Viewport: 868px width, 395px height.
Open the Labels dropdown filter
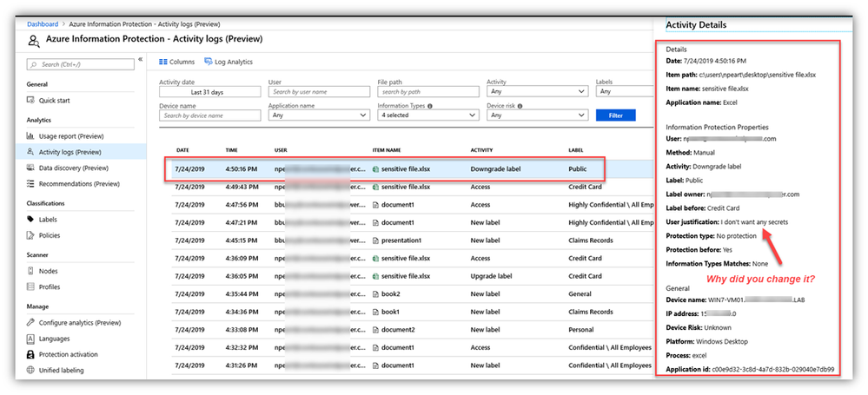point(625,92)
